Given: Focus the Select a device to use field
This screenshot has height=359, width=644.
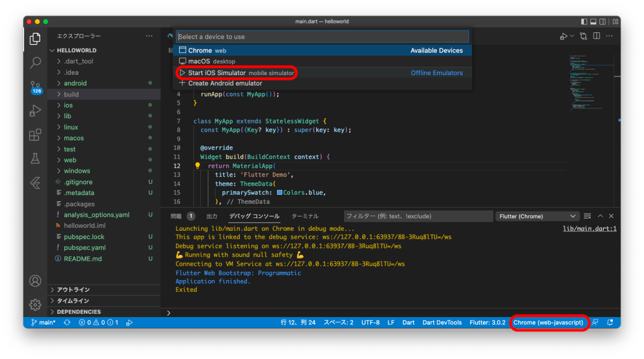Looking at the screenshot, I should click(x=323, y=36).
